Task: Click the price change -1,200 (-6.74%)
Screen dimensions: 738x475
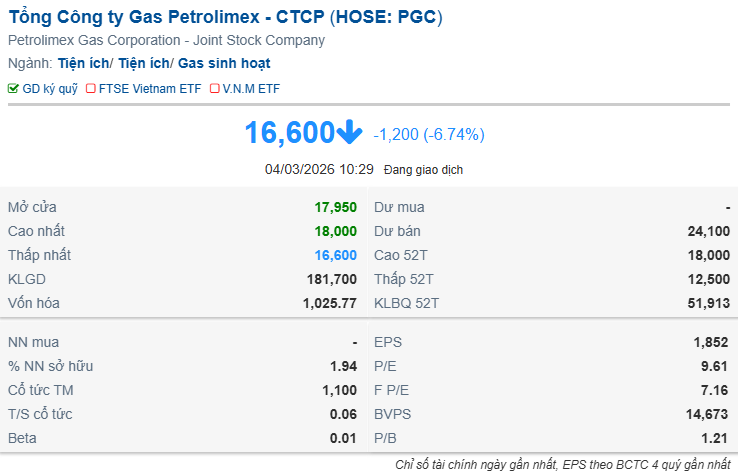Action: click(x=428, y=134)
